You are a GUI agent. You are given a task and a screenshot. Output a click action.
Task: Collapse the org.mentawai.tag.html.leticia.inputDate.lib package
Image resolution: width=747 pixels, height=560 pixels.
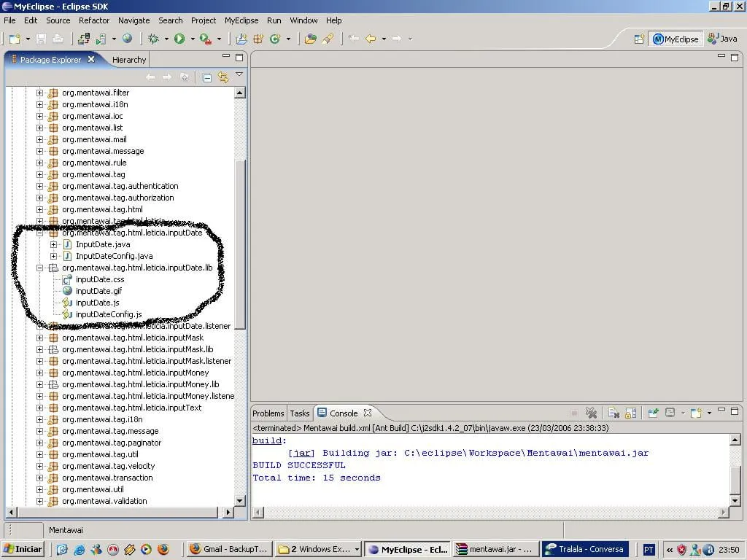[x=39, y=268]
